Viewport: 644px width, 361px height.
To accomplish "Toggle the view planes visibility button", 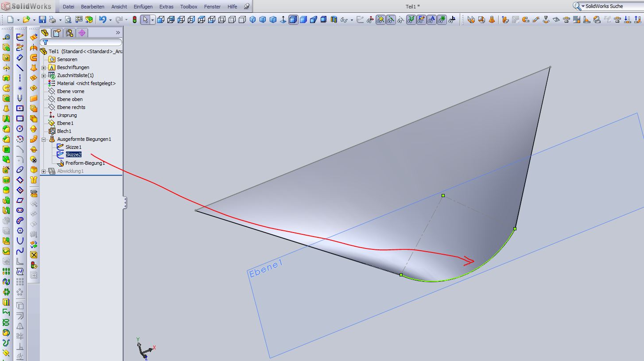I will 380,19.
